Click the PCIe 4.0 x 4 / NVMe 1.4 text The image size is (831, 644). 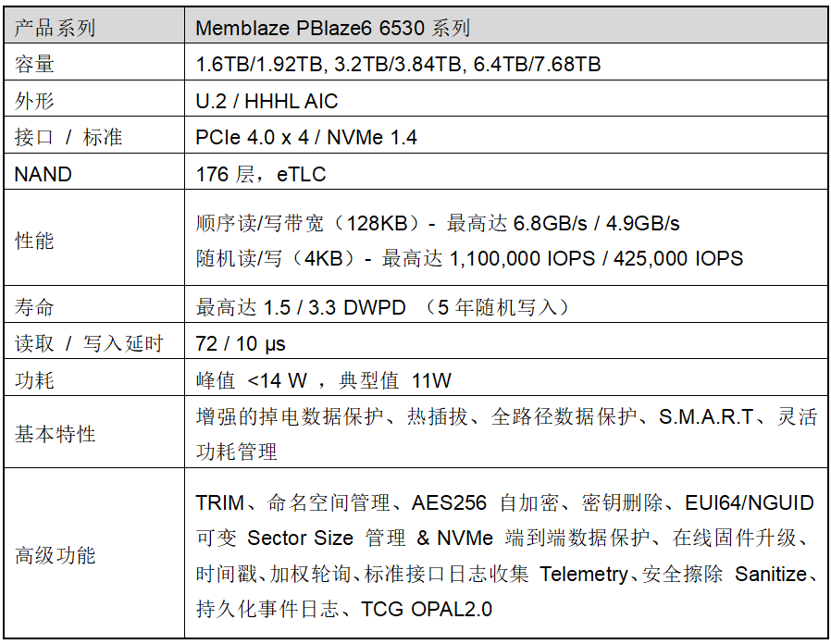pyautogui.click(x=306, y=138)
